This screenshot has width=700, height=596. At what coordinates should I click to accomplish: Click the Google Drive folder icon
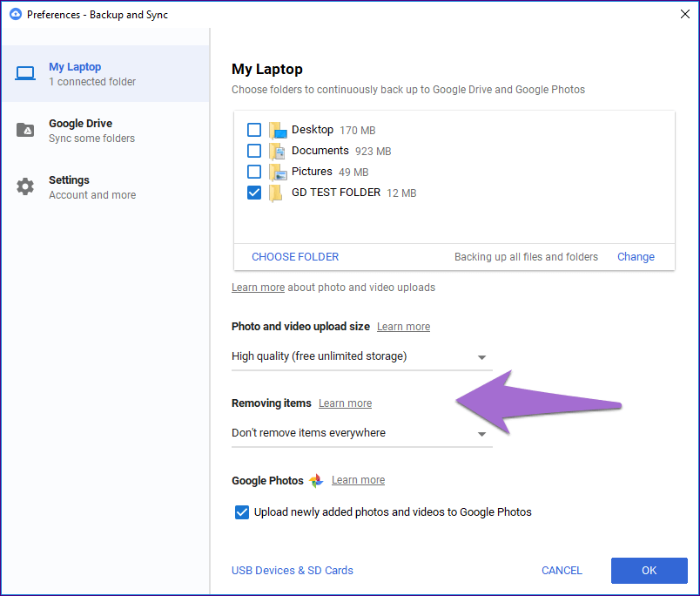click(25, 131)
